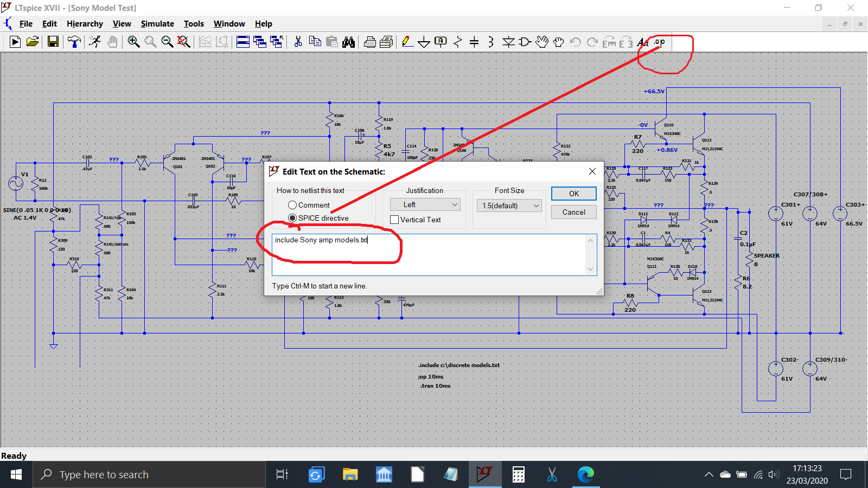The image size is (868, 488).
Task: Open the Component gate icon
Action: [525, 42]
